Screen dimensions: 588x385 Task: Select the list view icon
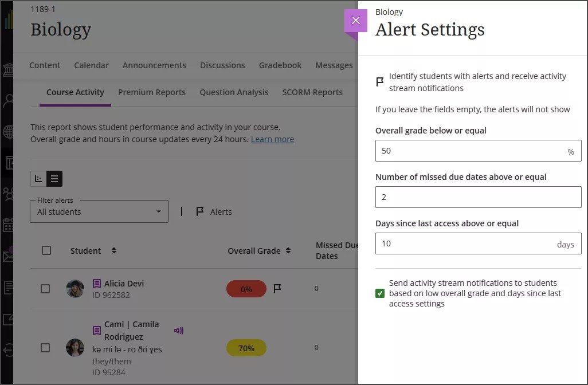point(54,178)
